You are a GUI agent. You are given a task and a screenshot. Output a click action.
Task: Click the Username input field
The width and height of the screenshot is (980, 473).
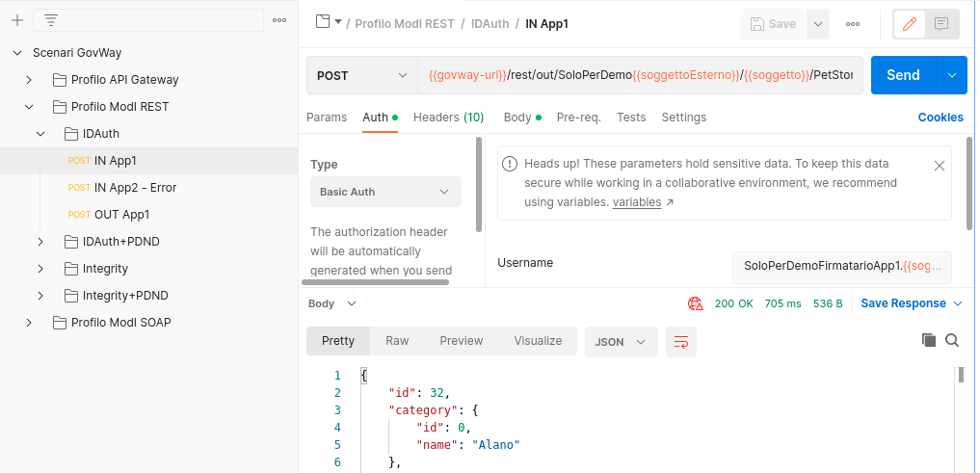(842, 268)
